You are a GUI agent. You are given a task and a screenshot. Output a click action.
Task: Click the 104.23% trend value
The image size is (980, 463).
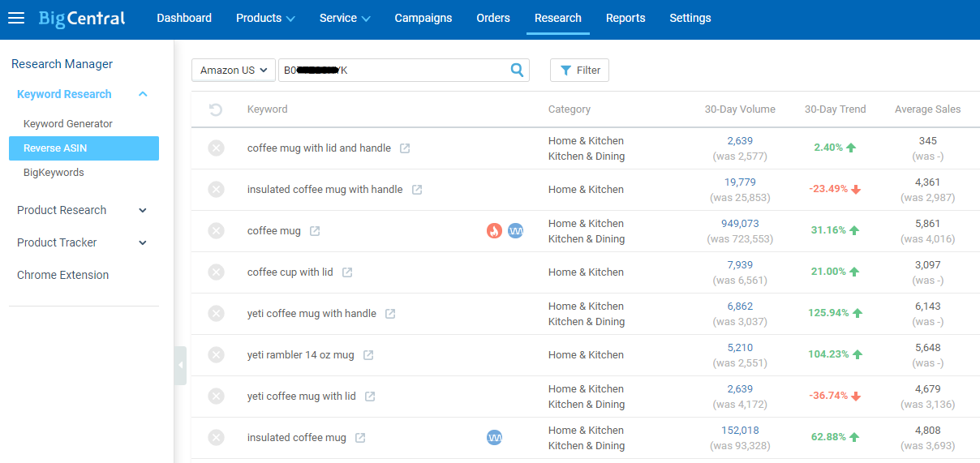click(828, 354)
